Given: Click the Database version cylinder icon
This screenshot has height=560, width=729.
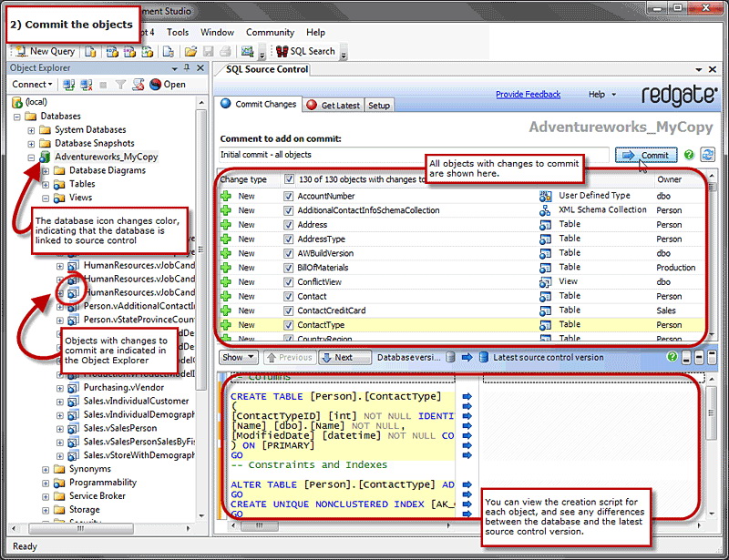Looking at the screenshot, I should coord(450,357).
